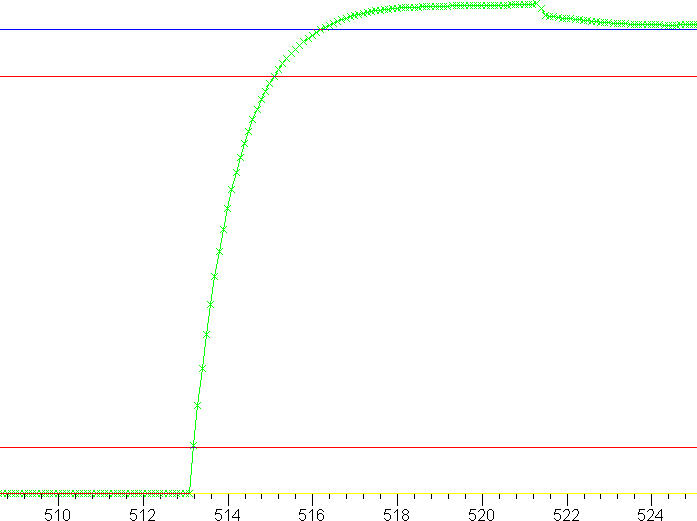This screenshot has height=521, width=697.
Task: Click the 524 x-axis label
Action: click(650, 515)
